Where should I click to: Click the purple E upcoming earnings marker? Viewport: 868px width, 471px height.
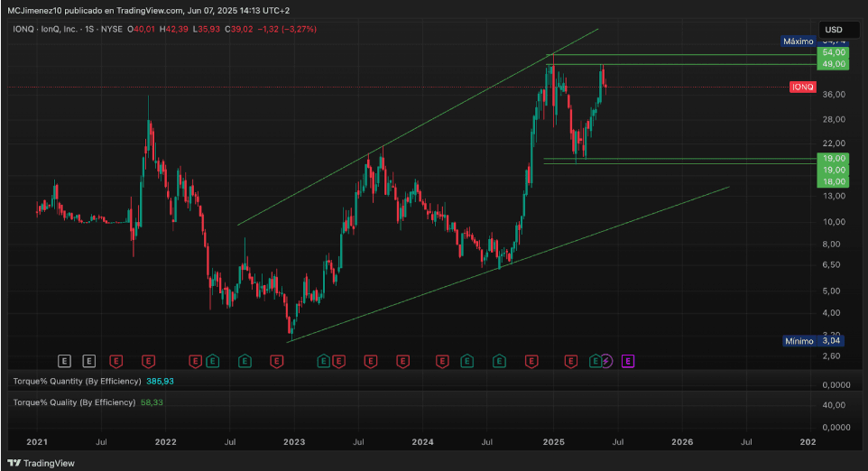point(628,361)
